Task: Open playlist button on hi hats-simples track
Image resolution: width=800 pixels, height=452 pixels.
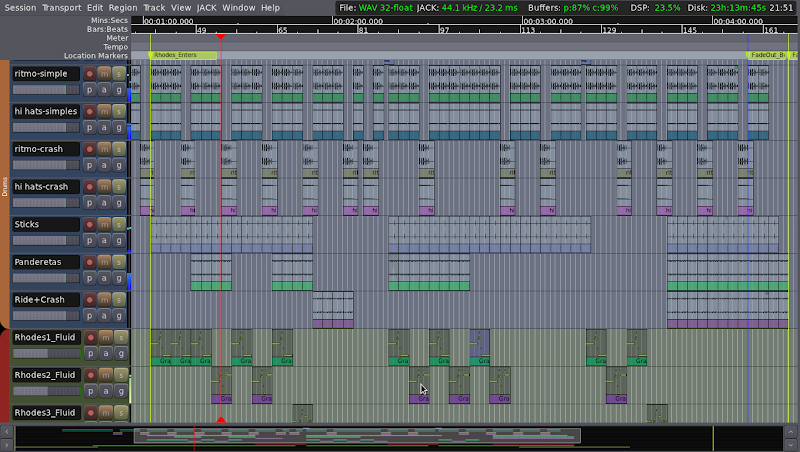Action: pyautogui.click(x=89, y=127)
